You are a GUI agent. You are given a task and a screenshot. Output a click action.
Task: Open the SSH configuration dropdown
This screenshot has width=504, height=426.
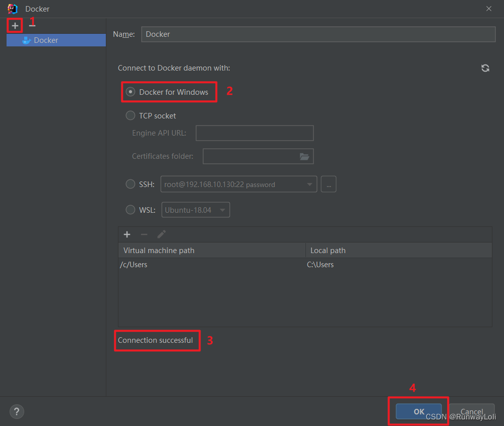click(238, 184)
